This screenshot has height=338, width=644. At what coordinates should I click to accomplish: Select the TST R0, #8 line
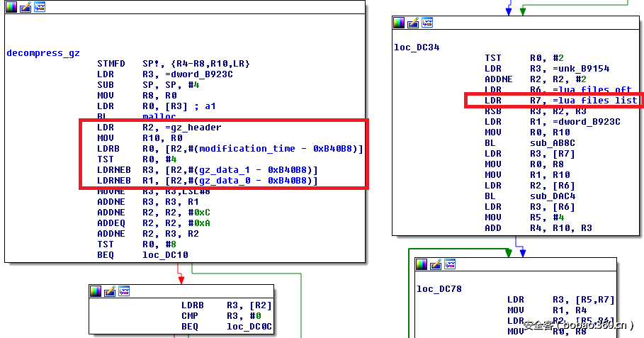coord(137,244)
